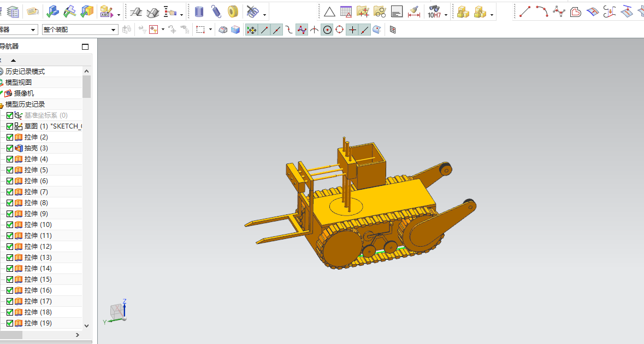The image size is (644, 344).
Task: Uncheck 拉伸 (15) feature checkbox
Action: click(x=10, y=279)
